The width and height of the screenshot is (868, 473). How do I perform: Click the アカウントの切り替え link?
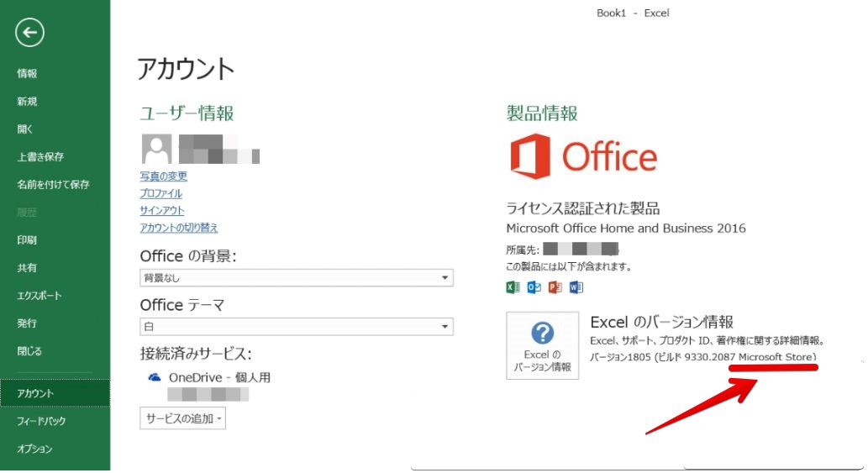(179, 228)
